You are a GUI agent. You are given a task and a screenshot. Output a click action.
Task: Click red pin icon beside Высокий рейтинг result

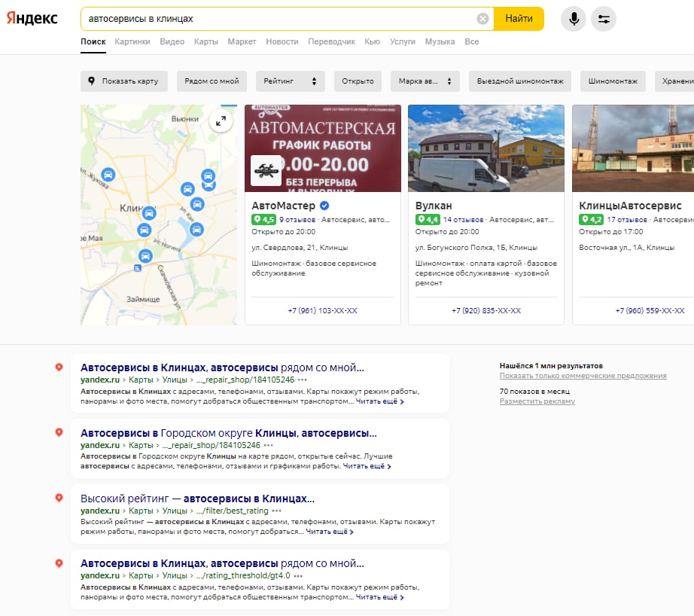coord(59,498)
